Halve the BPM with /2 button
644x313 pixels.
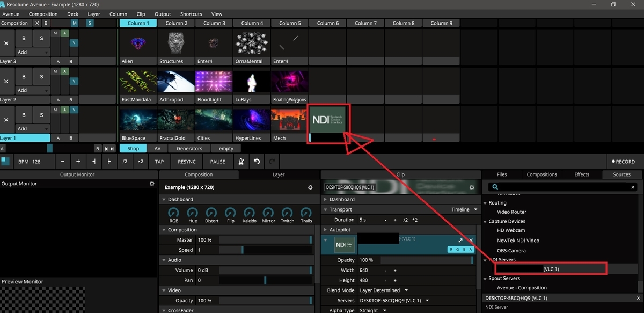(125, 162)
